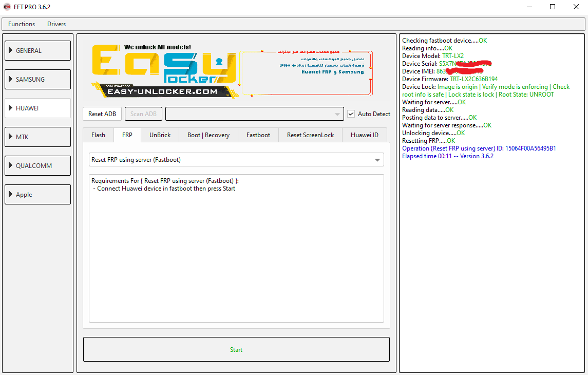Switch to the Huawei ID tab
This screenshot has height=375, width=588.
tap(365, 135)
